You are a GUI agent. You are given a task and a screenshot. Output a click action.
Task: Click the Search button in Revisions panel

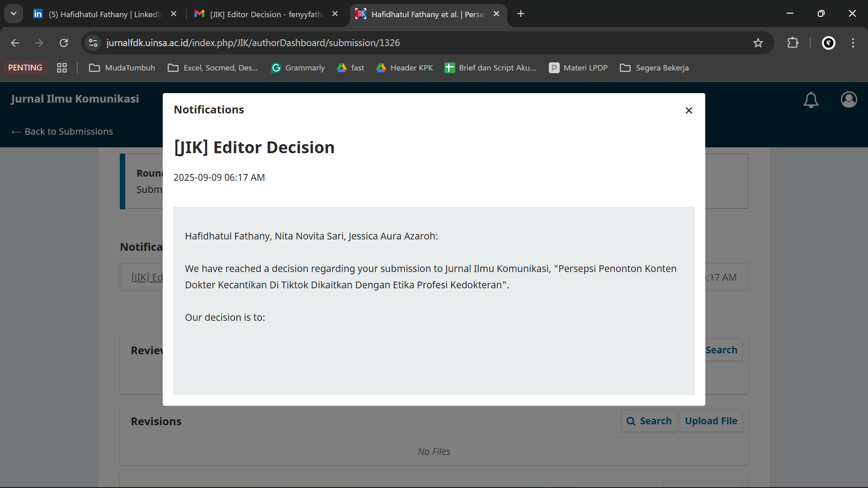click(x=649, y=421)
